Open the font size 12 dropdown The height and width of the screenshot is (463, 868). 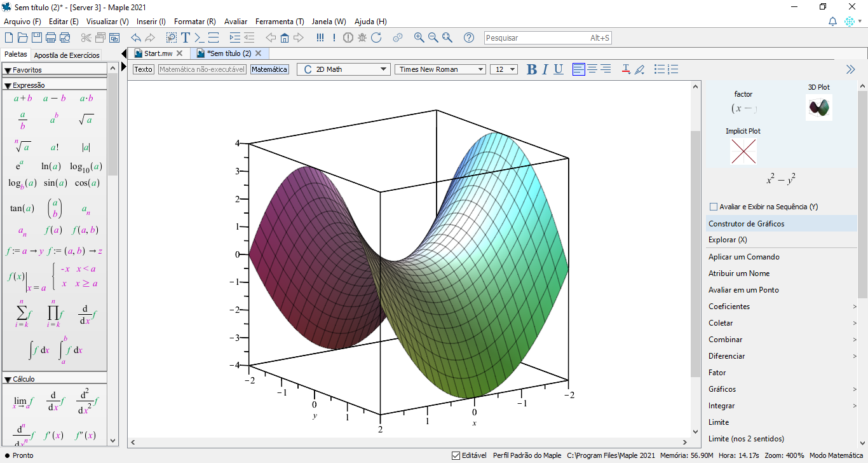click(x=504, y=69)
